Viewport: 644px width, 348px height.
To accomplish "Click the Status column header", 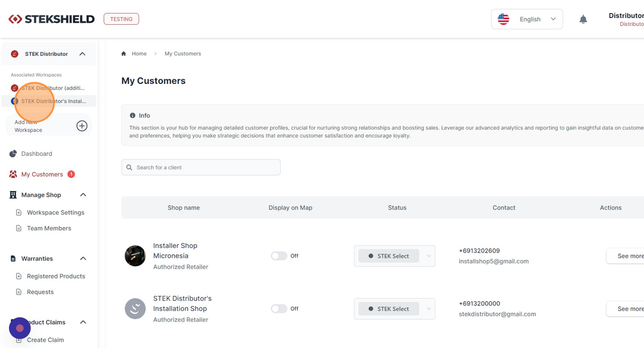I will [397, 208].
